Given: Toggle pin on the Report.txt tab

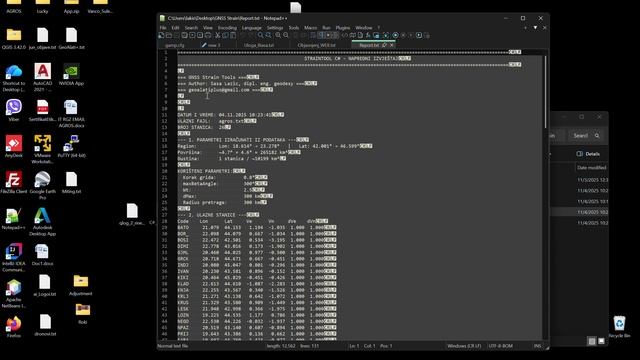Looking at the screenshot, I should (x=384, y=45).
